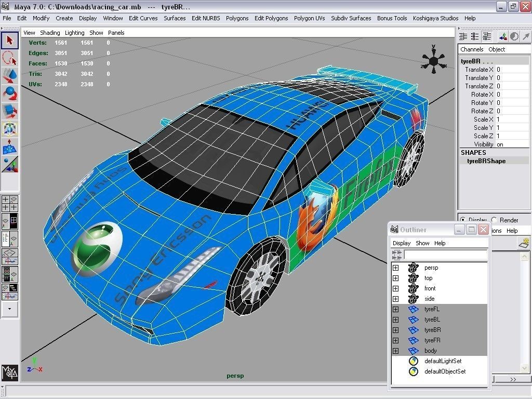Image resolution: width=532 pixels, height=399 pixels.
Task: Click the Translate X attribute label
Action: 478,70
